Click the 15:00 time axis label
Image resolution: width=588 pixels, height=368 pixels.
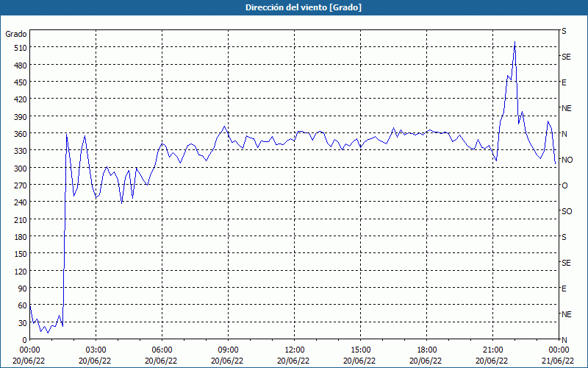[359, 350]
